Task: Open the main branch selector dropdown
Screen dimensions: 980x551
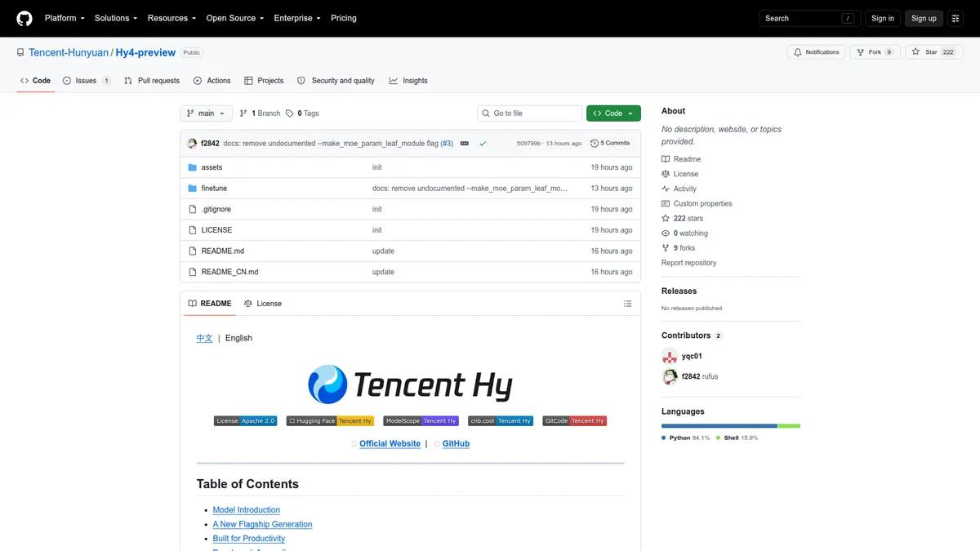Action: pyautogui.click(x=206, y=113)
